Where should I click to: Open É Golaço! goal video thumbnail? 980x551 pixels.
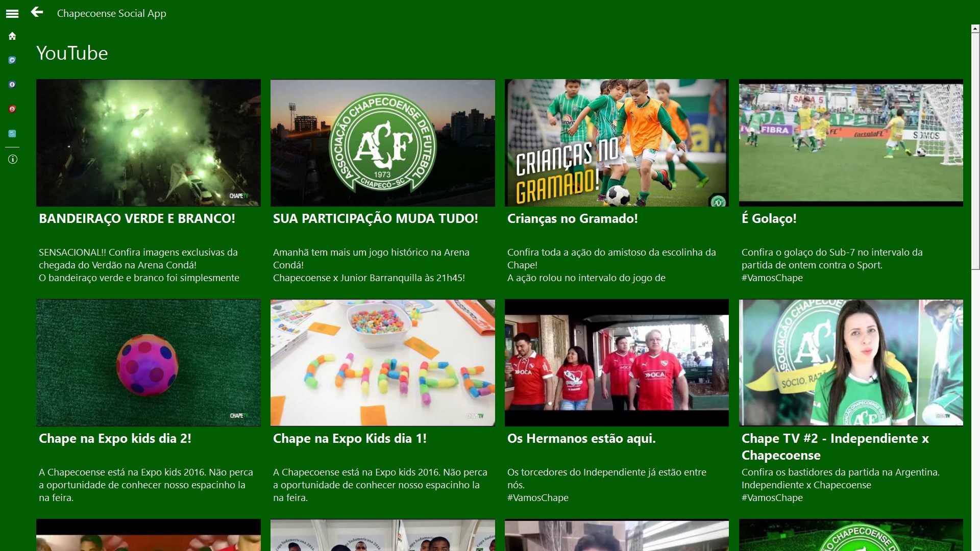[x=851, y=143]
